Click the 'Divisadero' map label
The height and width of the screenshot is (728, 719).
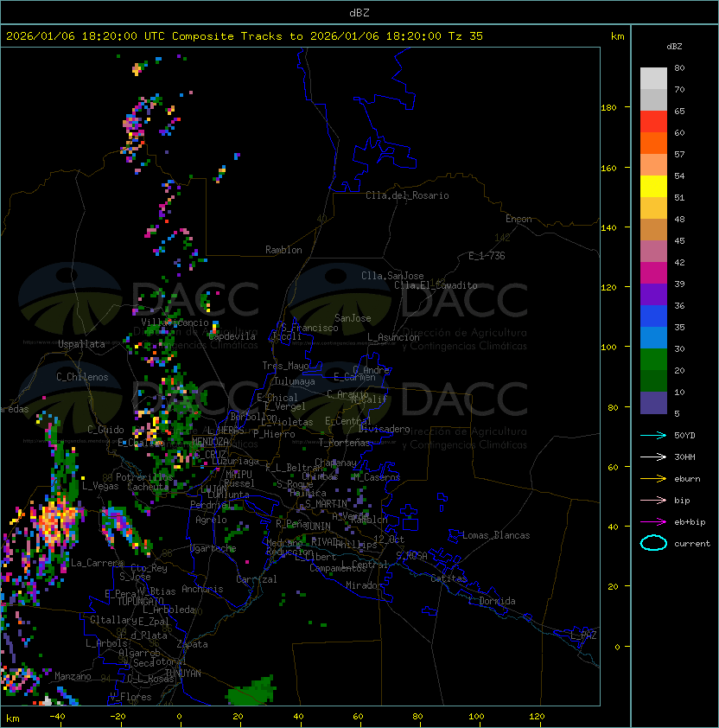click(384, 429)
